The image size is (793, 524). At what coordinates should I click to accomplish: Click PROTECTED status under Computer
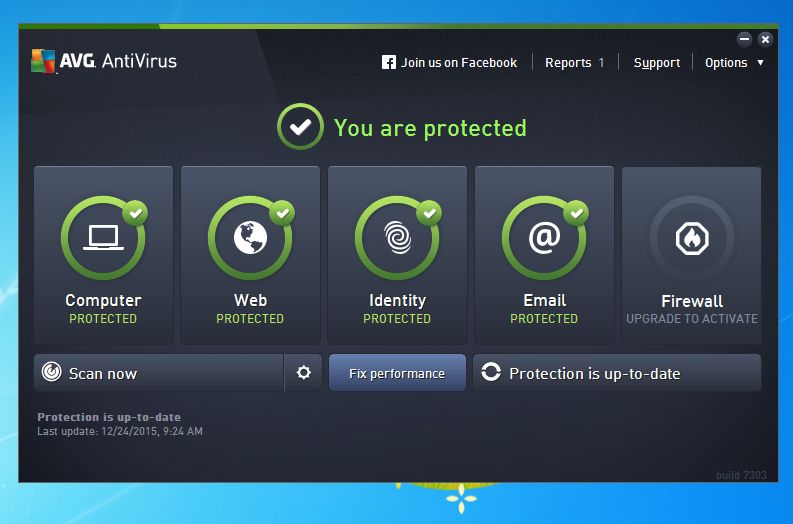(103, 319)
